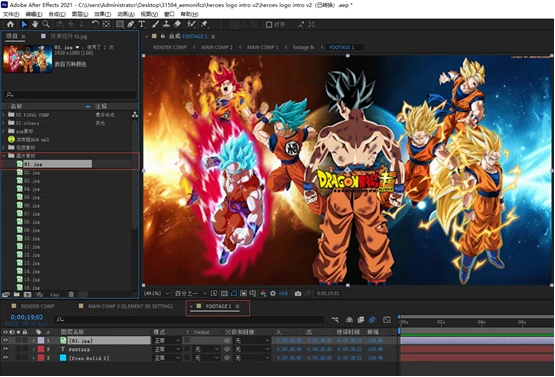
Task: Select the Horizontal Type tool
Action: 142,24
